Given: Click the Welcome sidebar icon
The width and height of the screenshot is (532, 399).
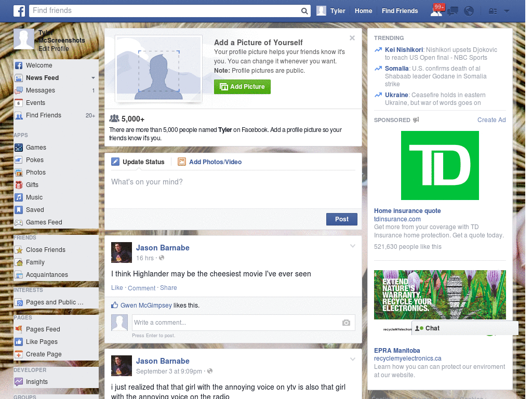Looking at the screenshot, I should [19, 65].
